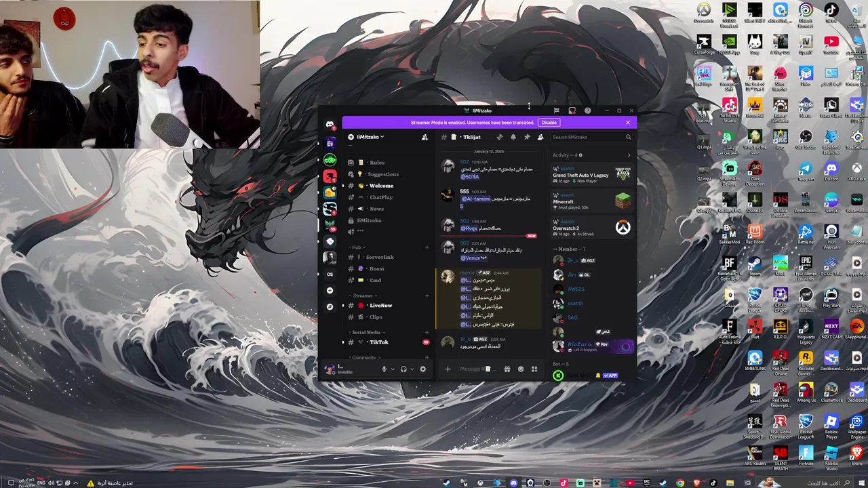Toggle the member list visibility icon
Viewport: 868px width, 488px height.
[x=540, y=137]
